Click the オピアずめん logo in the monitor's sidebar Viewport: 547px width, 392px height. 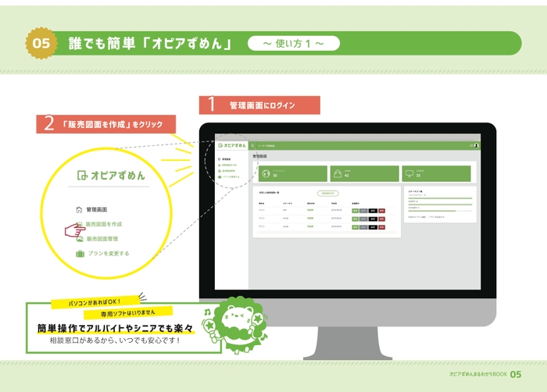tap(232, 145)
